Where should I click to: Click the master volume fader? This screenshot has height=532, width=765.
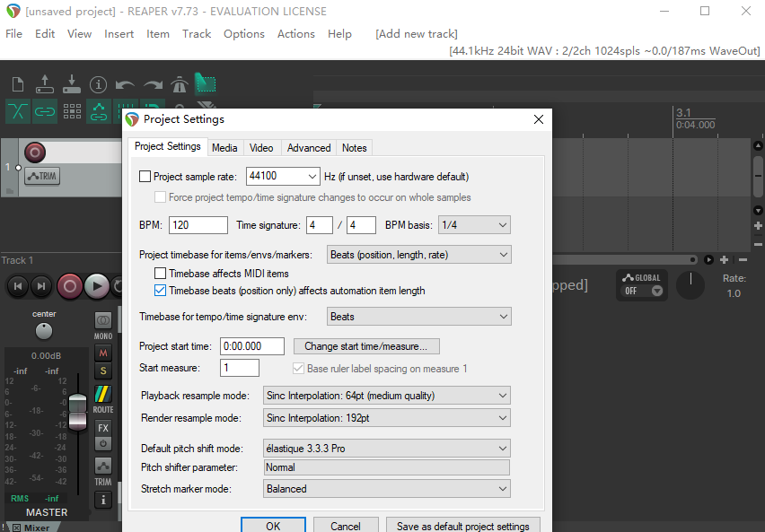(77, 412)
